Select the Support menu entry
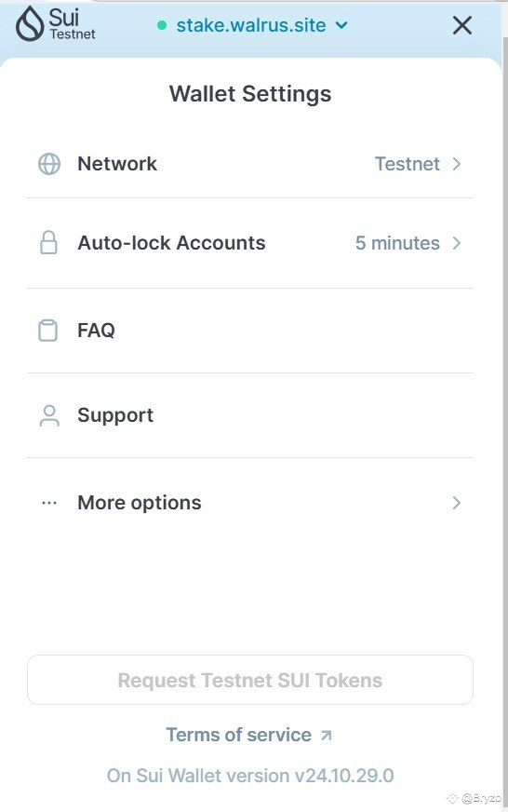This screenshot has height=812, width=508. (x=250, y=415)
